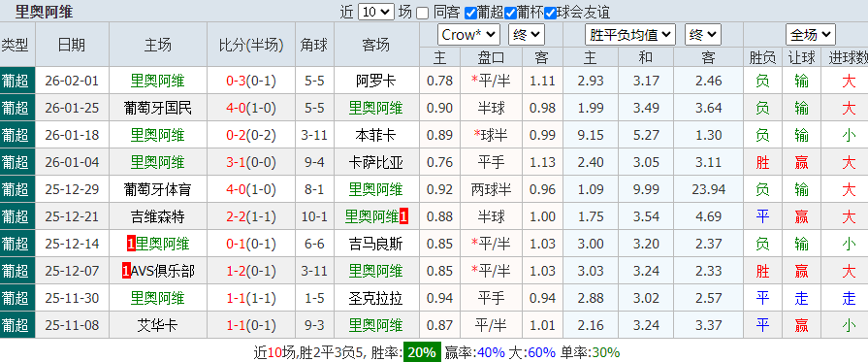Open the 1-2 score at AVS俱乐部
Image resolution: width=868 pixels, height=362 pixels.
pos(236,271)
